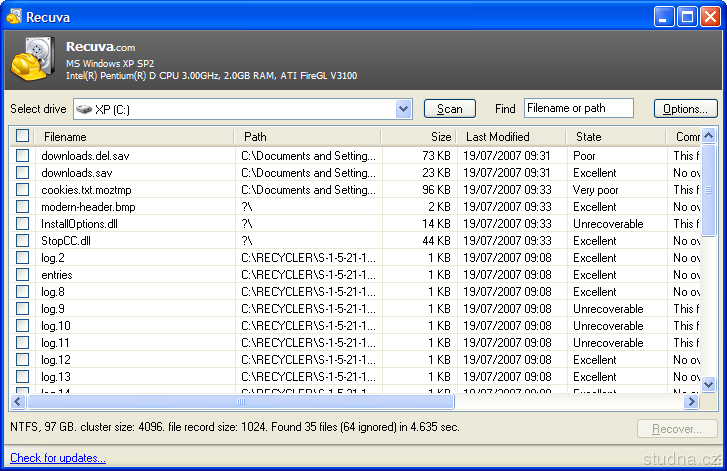Click the XP drive icon in selector

coord(83,109)
